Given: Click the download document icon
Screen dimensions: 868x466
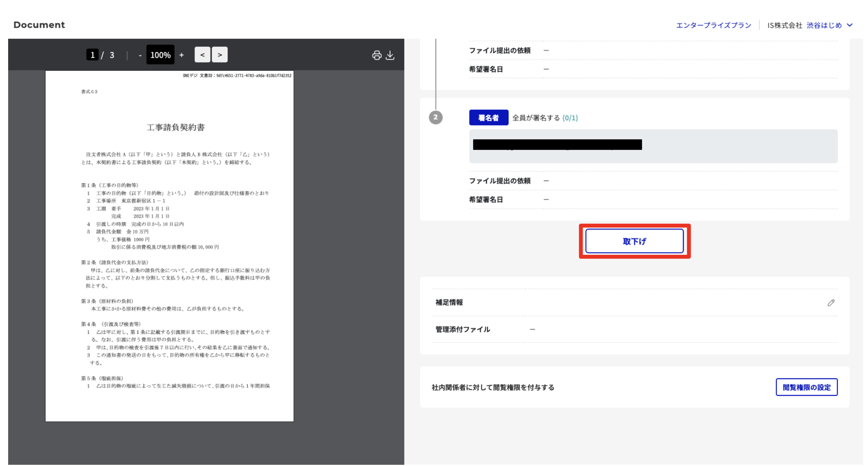Looking at the screenshot, I should pos(390,55).
